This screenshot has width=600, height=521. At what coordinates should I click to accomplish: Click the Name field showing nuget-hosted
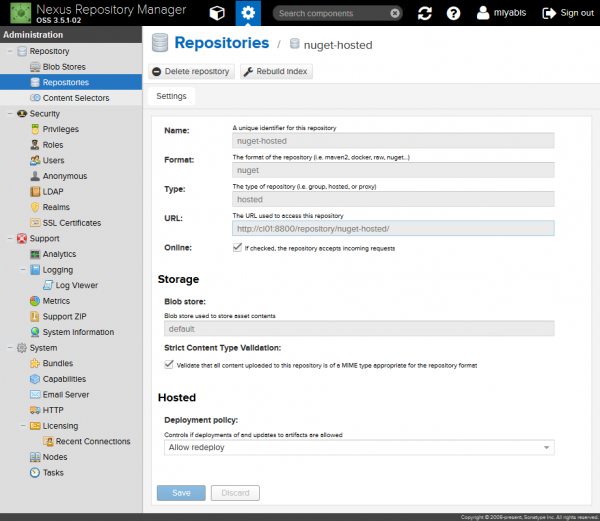(x=393, y=141)
